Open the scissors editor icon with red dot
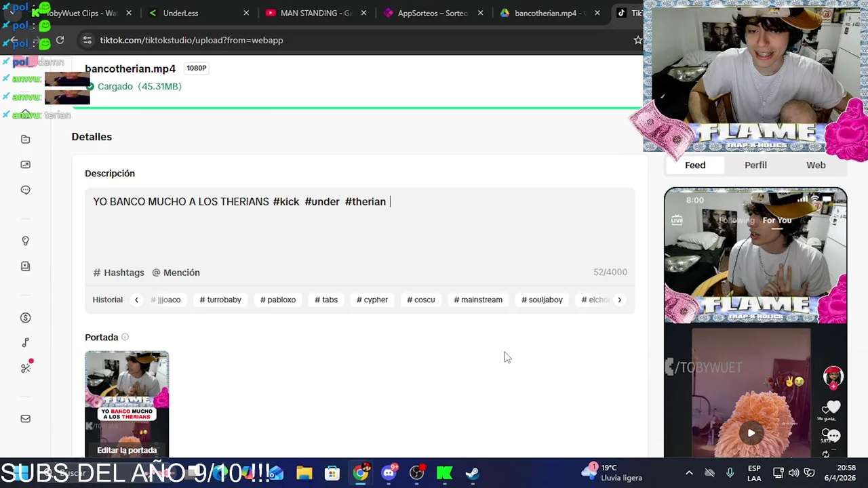 (x=26, y=368)
